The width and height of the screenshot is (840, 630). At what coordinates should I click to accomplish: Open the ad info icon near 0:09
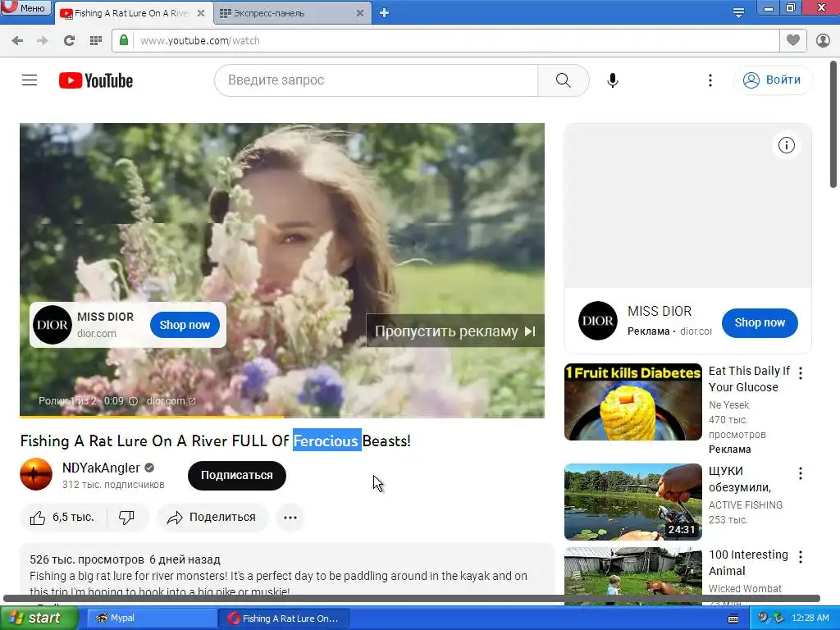(x=134, y=400)
